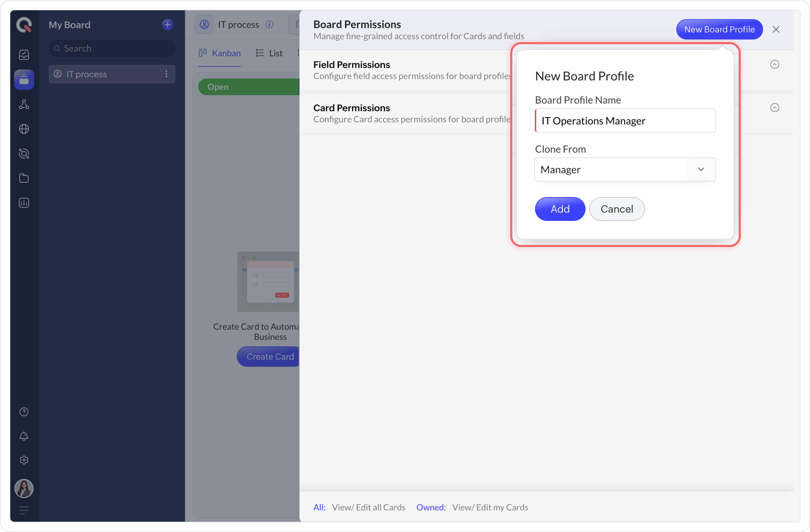Open the folder icon in sidebar
Image resolution: width=810 pixels, height=532 pixels.
click(24, 178)
